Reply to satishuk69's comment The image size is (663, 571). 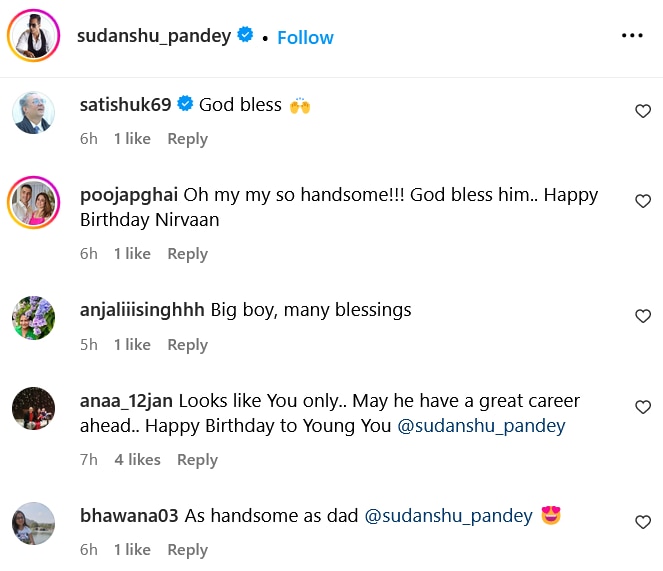click(187, 139)
